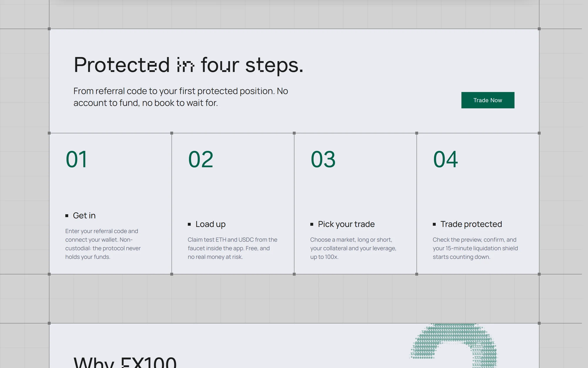Image resolution: width=588 pixels, height=368 pixels.
Task: Click the step number 04
Action: pyautogui.click(x=445, y=159)
